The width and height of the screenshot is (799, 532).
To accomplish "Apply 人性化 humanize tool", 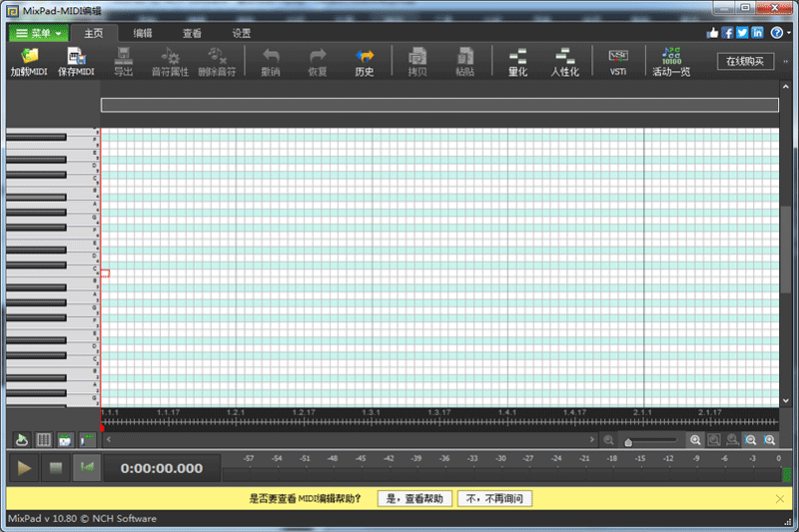I will (x=564, y=62).
